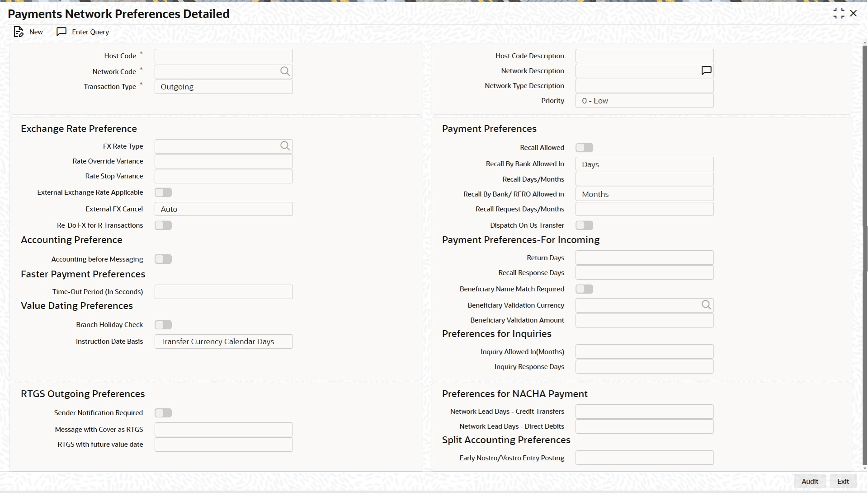Image resolution: width=868 pixels, height=496 pixels.
Task: Click the Exit button
Action: (x=843, y=482)
